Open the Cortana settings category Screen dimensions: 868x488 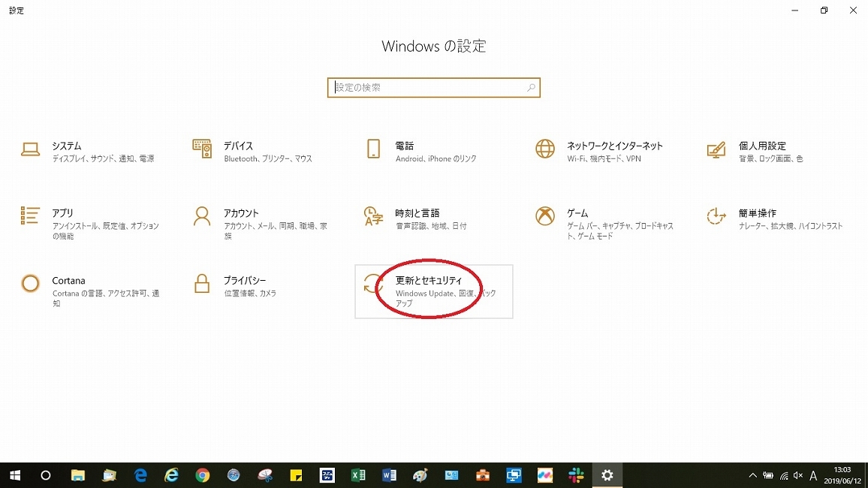[x=92, y=291]
